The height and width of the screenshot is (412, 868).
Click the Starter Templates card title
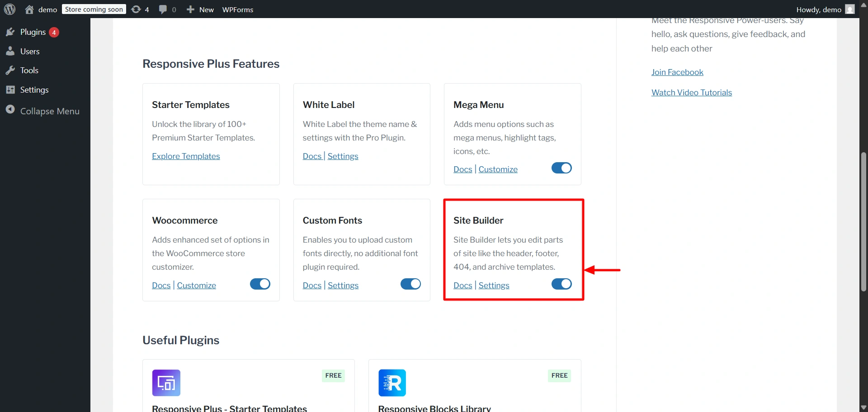click(x=191, y=104)
